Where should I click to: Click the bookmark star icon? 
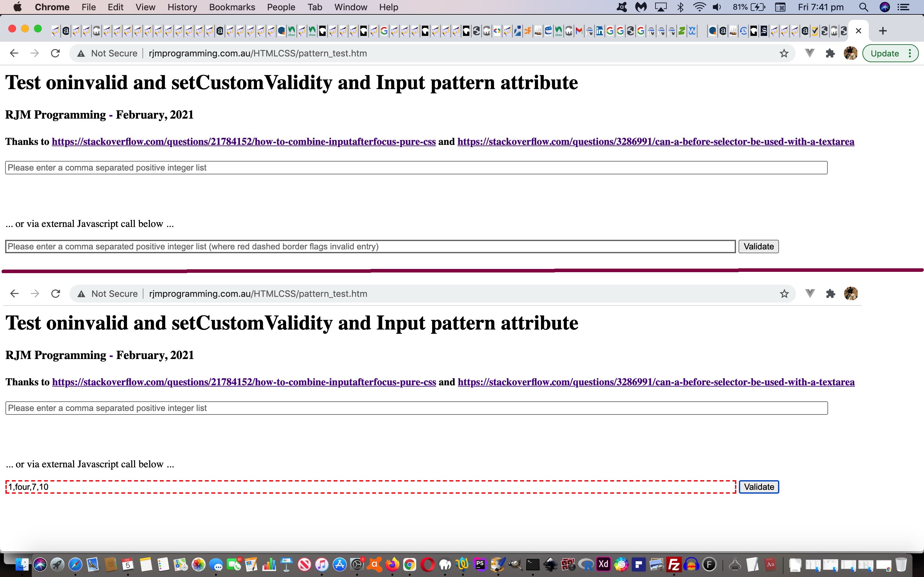click(784, 53)
